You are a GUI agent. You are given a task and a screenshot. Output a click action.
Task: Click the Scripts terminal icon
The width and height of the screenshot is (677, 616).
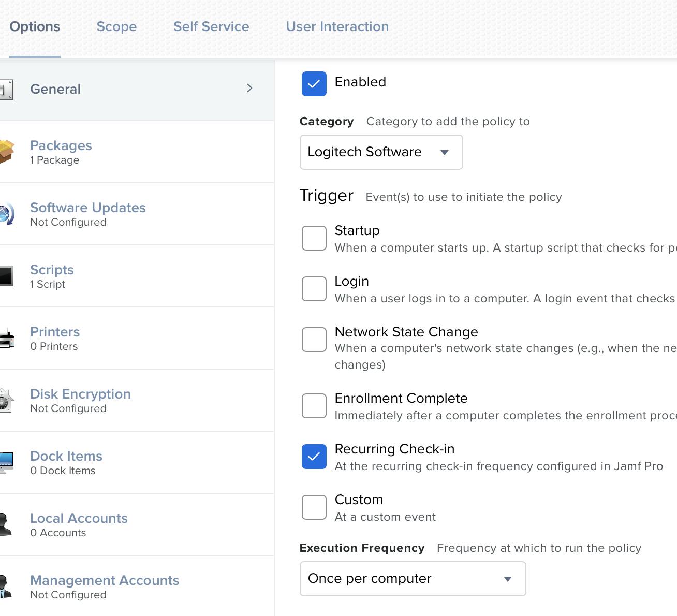(6, 276)
